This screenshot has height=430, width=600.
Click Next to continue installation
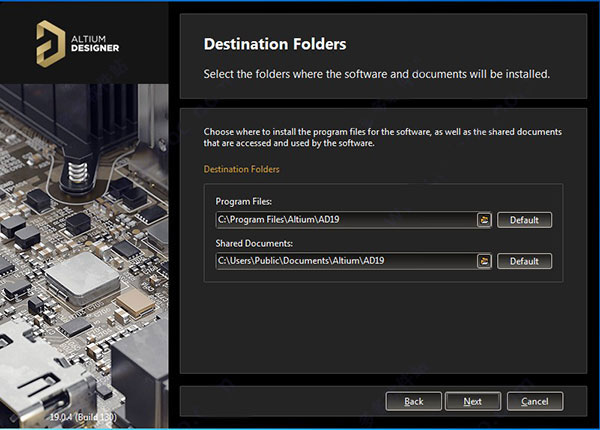click(x=473, y=401)
